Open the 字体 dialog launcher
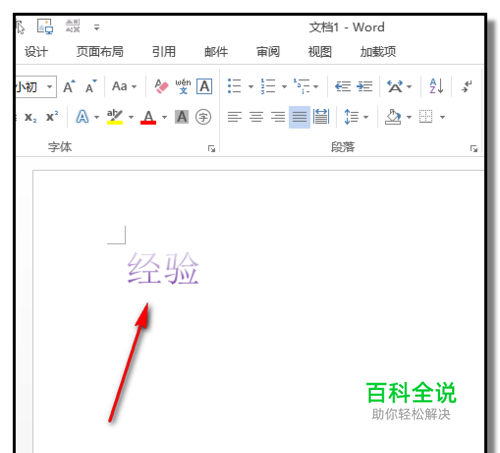Image resolution: width=500 pixels, height=453 pixels. (211, 148)
